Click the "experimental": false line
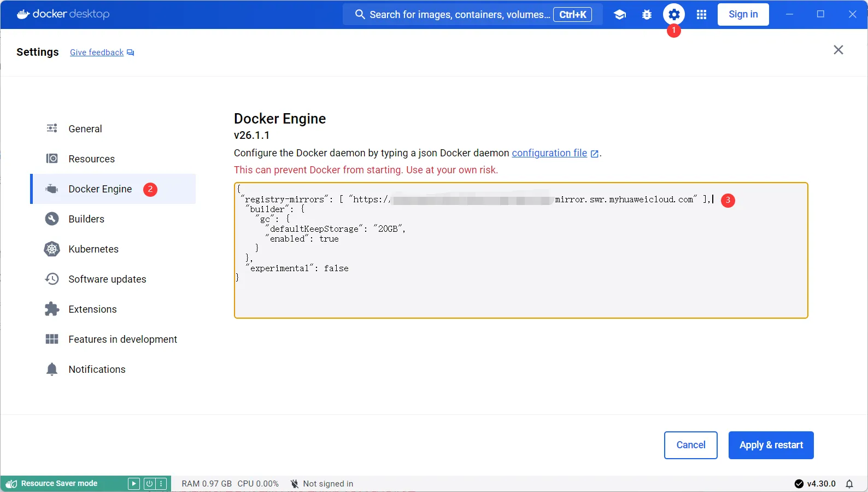The width and height of the screenshot is (868, 492). [297, 268]
